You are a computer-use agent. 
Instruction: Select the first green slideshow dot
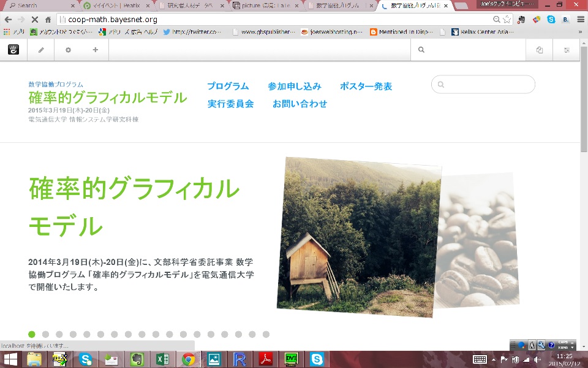(32, 334)
